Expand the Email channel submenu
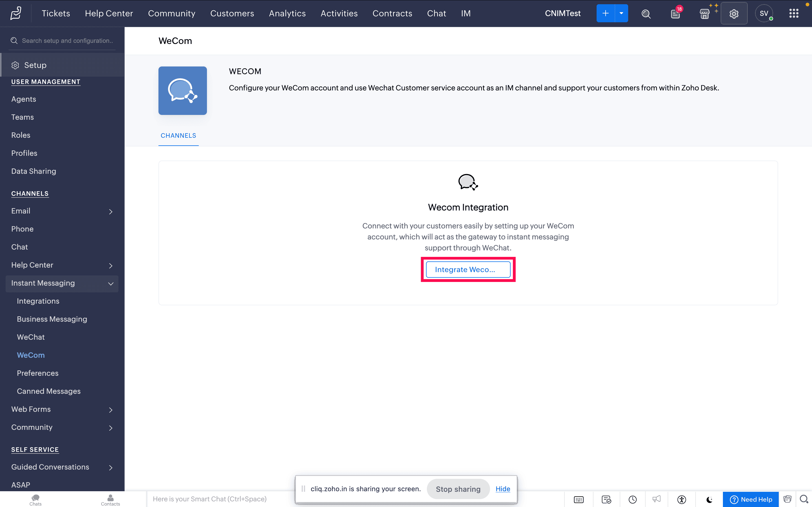Screen dimensions: 812x507 tap(111, 212)
